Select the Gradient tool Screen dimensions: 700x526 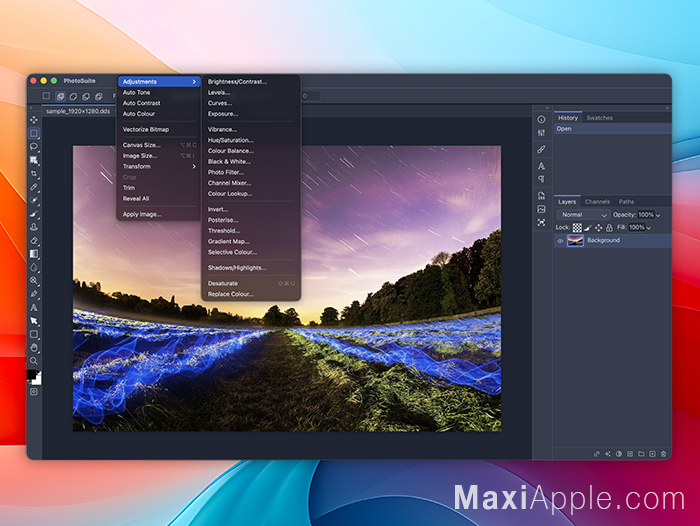34,254
